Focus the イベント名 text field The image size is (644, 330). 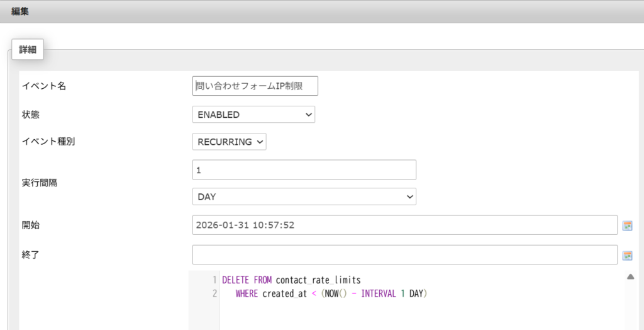255,86
